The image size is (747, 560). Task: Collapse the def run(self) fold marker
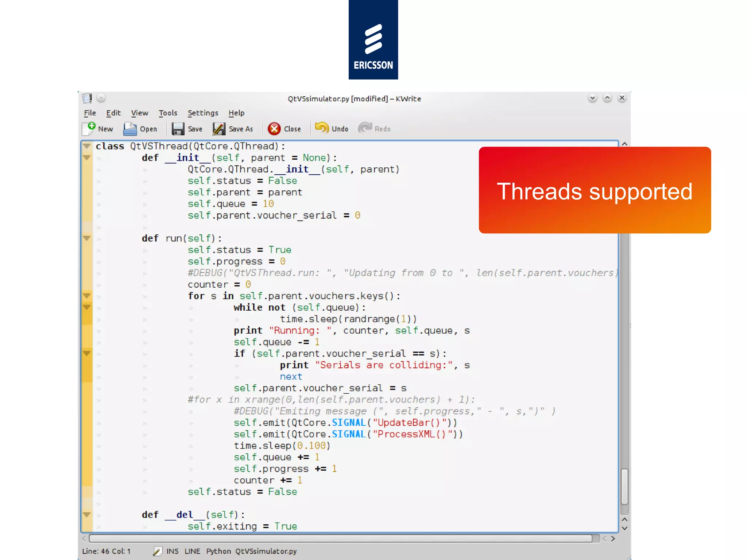pos(86,238)
